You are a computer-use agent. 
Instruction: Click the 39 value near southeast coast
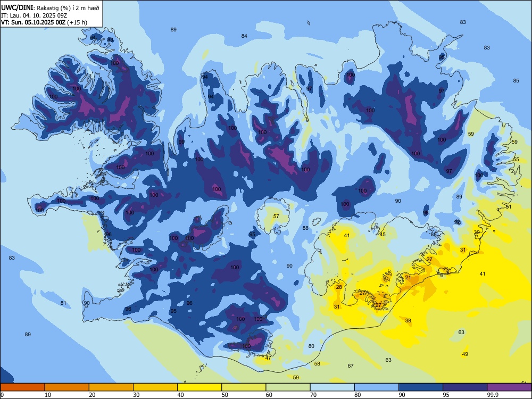[477, 232]
